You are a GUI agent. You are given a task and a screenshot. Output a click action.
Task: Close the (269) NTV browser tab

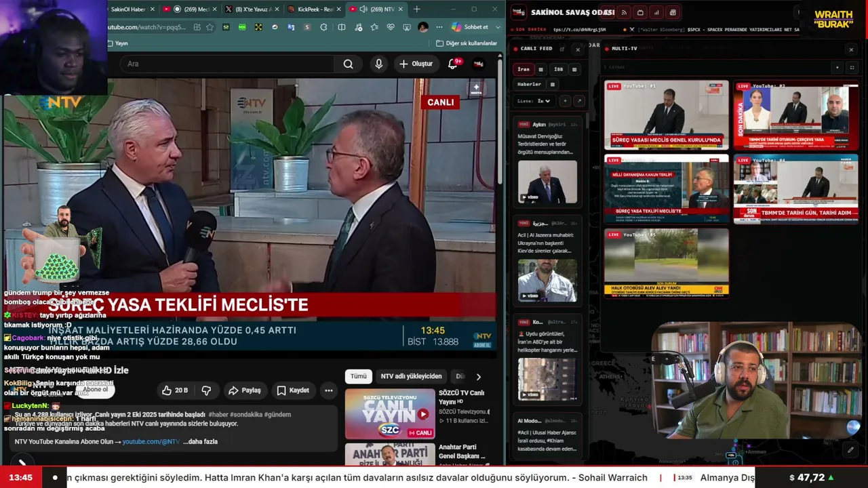click(x=401, y=9)
